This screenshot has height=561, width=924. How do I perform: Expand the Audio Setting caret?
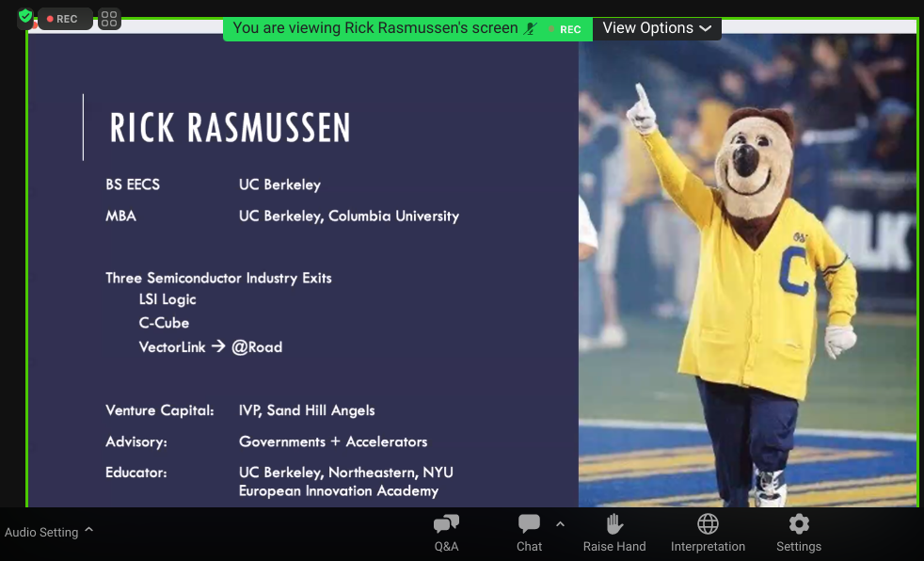click(x=88, y=530)
